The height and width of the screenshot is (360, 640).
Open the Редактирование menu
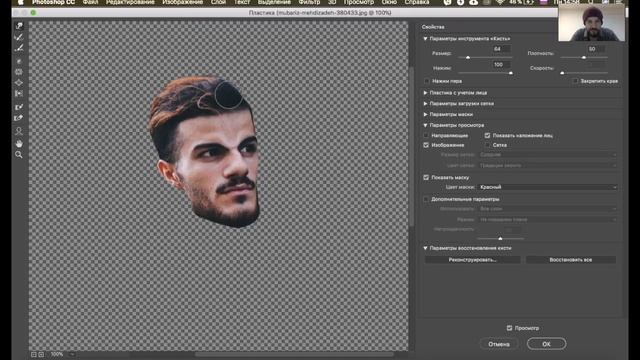130,2
